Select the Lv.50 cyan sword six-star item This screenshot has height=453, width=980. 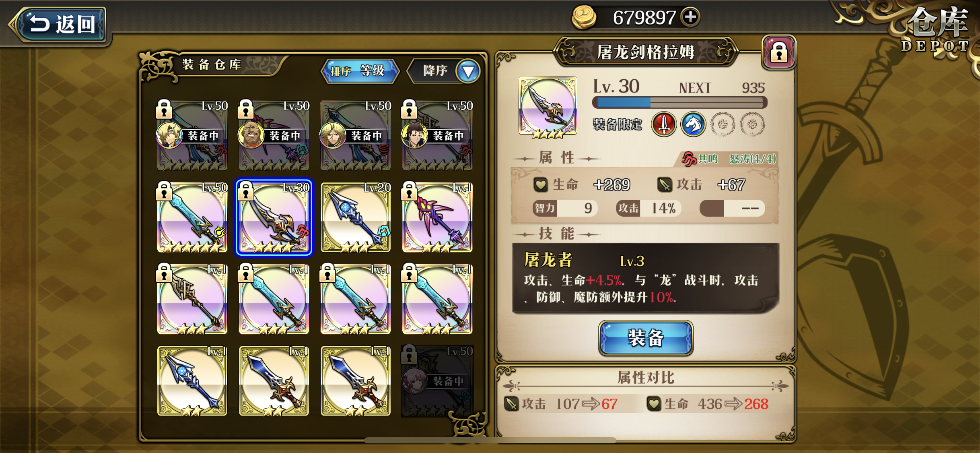pos(192,217)
